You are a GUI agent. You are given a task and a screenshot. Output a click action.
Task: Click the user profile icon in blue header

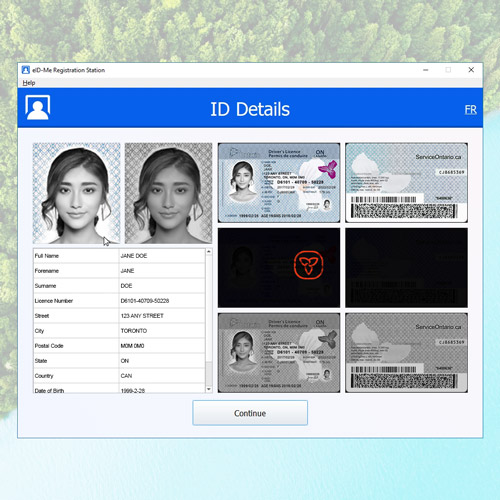pos(38,107)
